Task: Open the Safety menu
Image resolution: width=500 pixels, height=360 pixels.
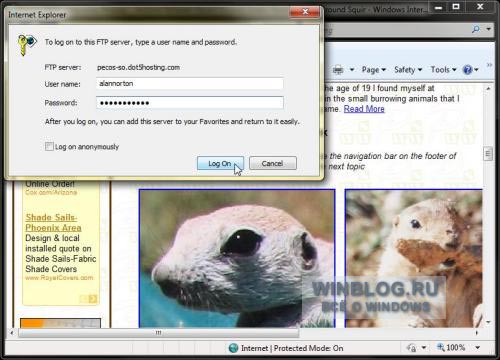Action: (x=408, y=70)
